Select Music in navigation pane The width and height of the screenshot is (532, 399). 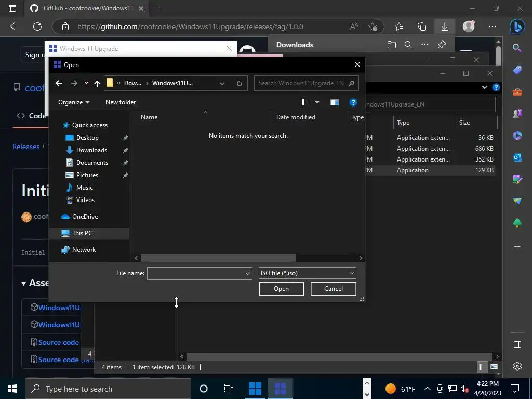(x=85, y=187)
